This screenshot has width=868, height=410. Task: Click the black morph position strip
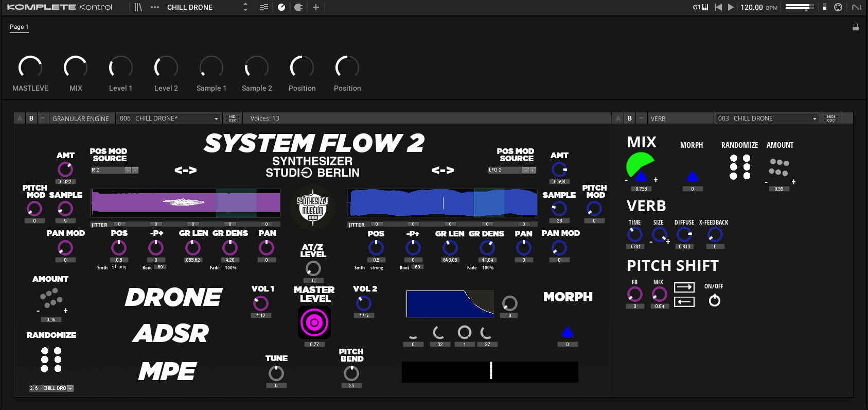490,372
